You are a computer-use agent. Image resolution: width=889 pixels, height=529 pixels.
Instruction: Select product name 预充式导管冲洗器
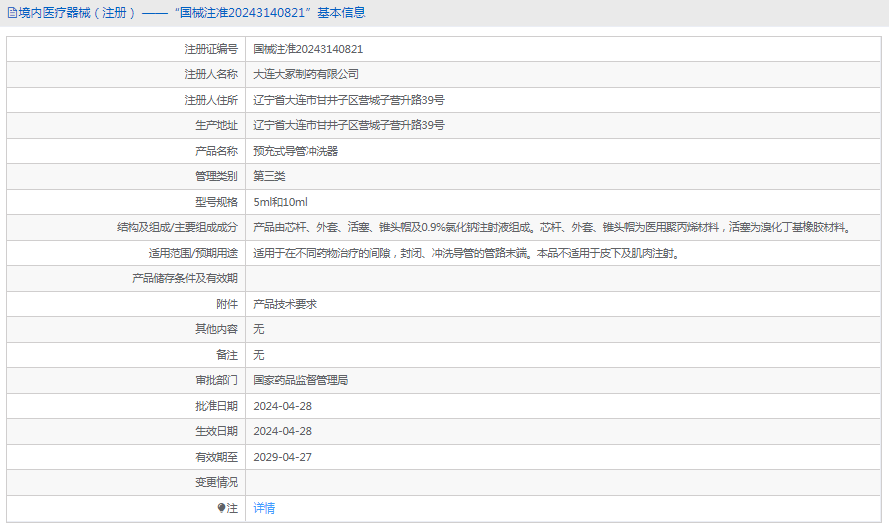click(x=295, y=151)
